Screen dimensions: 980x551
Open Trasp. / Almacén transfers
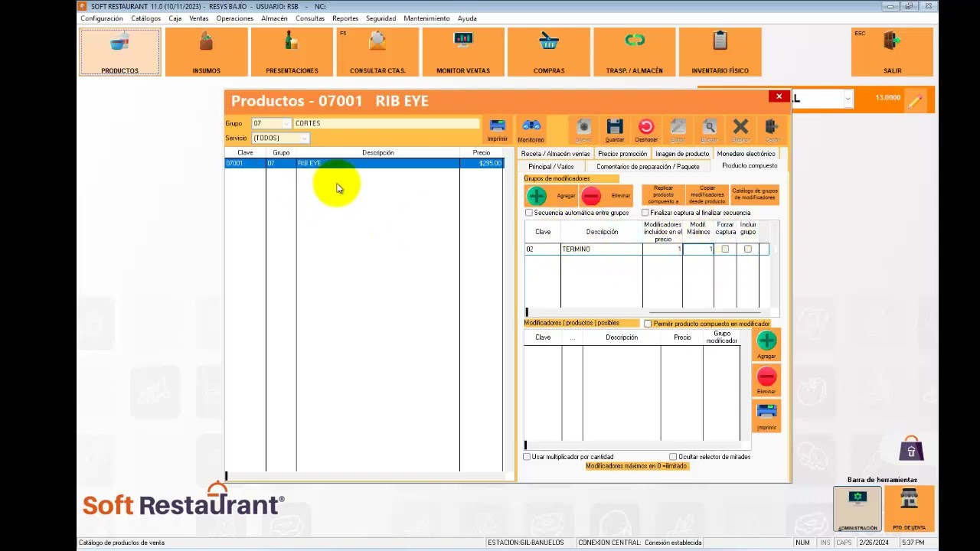(635, 52)
